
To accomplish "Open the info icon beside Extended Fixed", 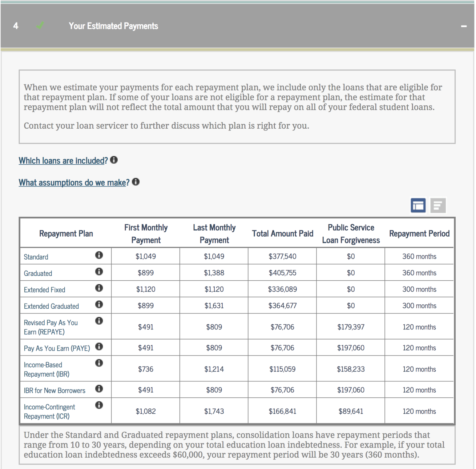I will (99, 288).
